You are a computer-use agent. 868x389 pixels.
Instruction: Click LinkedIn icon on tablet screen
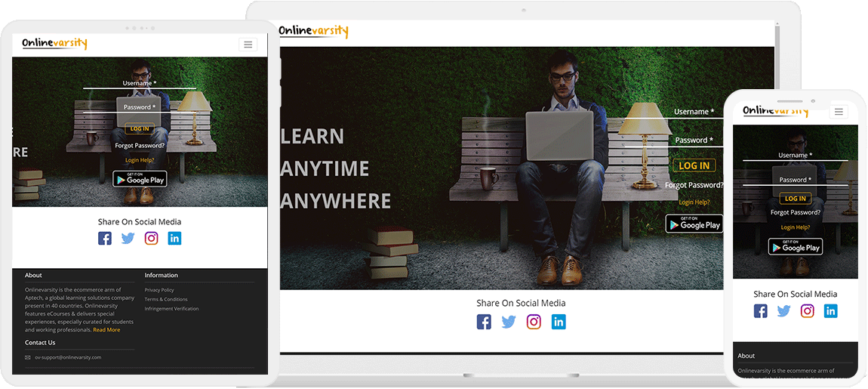tap(174, 238)
